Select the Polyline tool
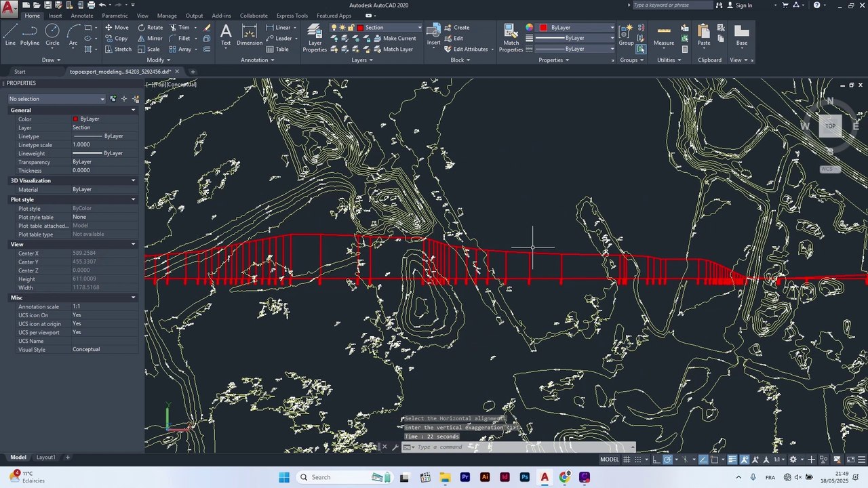The height and width of the screenshot is (488, 868). 30,35
